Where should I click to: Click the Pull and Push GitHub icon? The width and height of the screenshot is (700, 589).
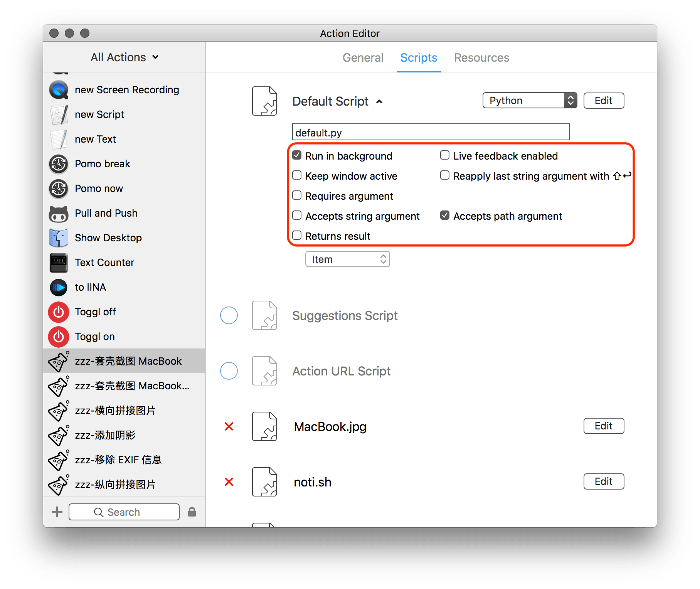click(x=59, y=213)
